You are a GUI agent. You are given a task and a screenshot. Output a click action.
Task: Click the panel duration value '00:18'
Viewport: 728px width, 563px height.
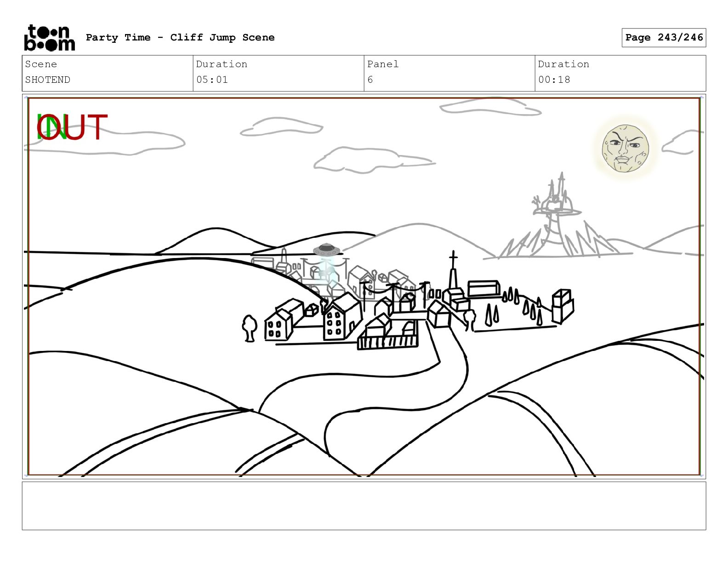(554, 80)
